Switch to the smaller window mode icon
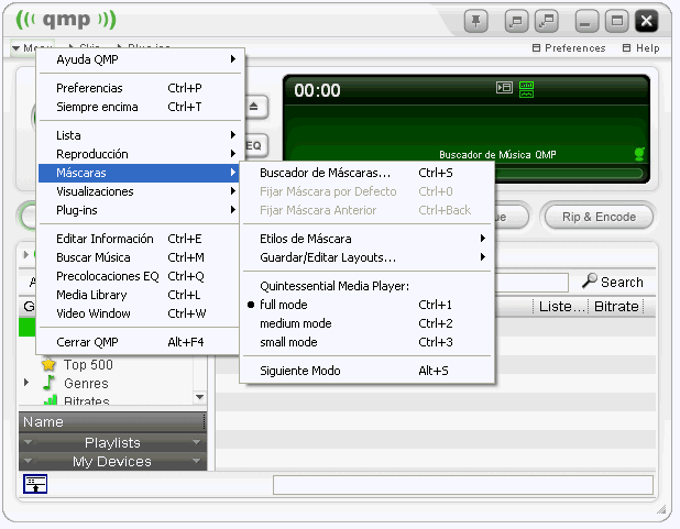The height and width of the screenshot is (529, 680). coord(516,20)
